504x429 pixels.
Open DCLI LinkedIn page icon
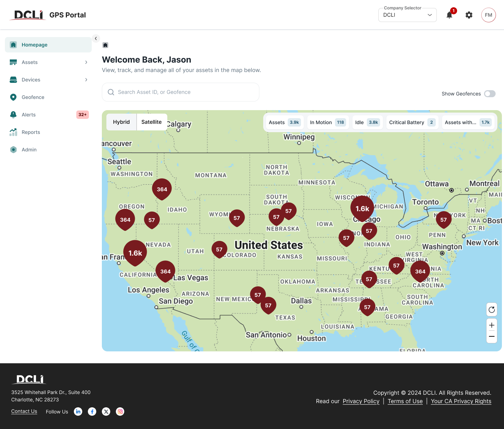pyautogui.click(x=78, y=412)
